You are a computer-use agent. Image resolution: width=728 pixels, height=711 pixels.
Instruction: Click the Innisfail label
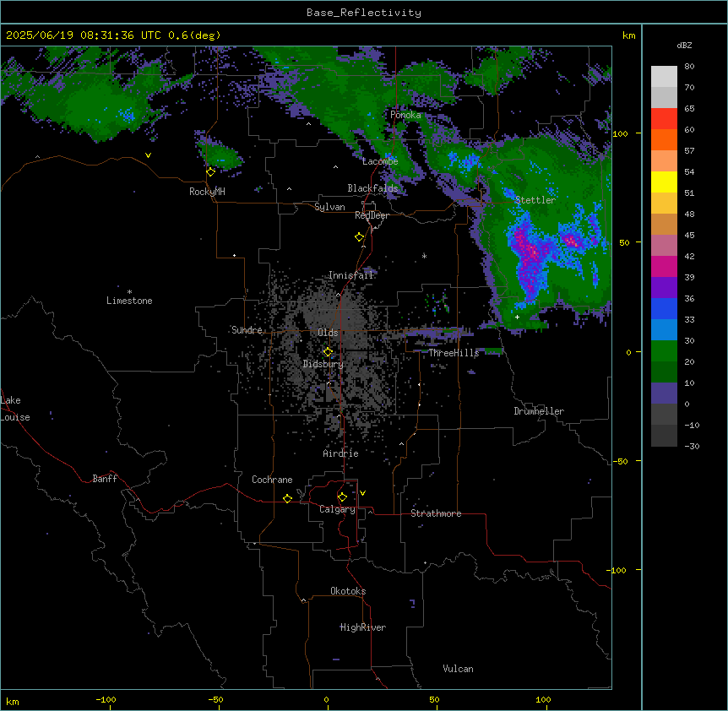(x=351, y=275)
